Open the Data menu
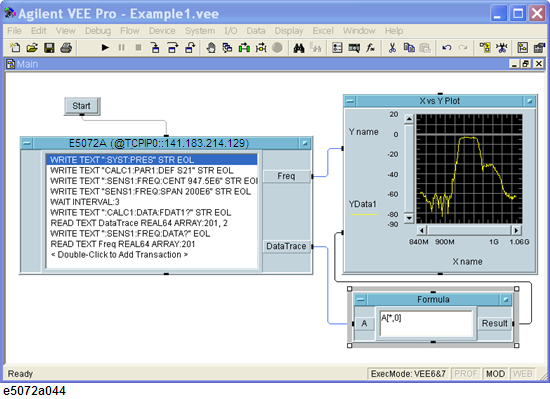This screenshot has width=550, height=399. point(256,31)
